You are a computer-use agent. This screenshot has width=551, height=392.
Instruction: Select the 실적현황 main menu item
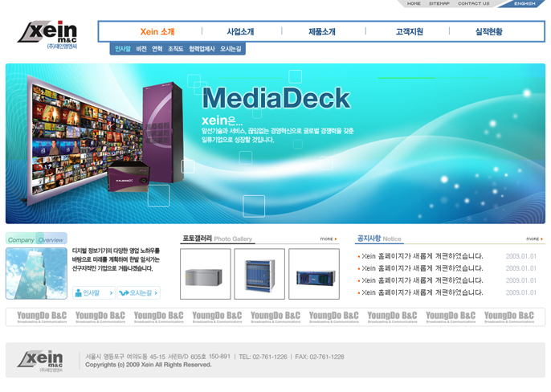pos(489,31)
